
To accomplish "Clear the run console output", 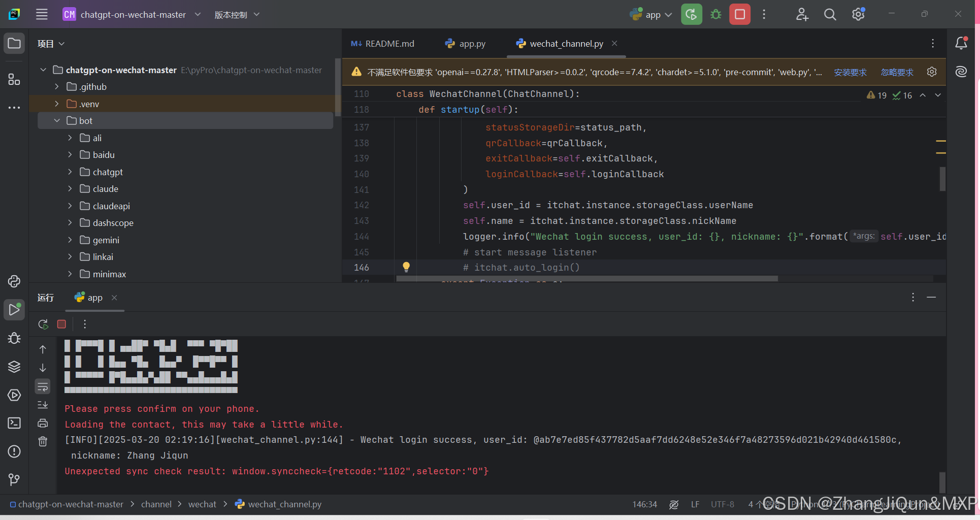I will (x=43, y=442).
